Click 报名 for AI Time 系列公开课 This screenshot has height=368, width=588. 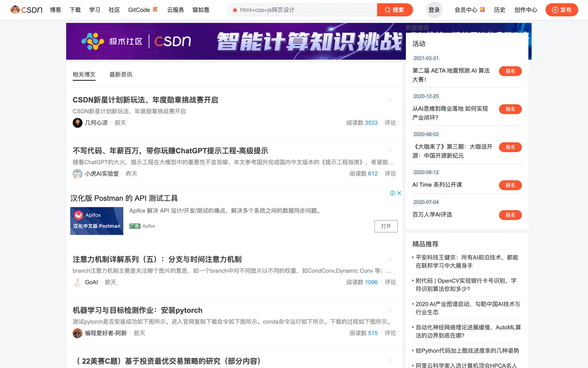(x=510, y=185)
